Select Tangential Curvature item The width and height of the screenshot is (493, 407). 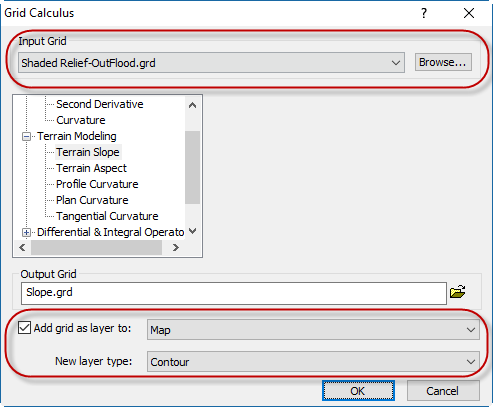pos(107,216)
